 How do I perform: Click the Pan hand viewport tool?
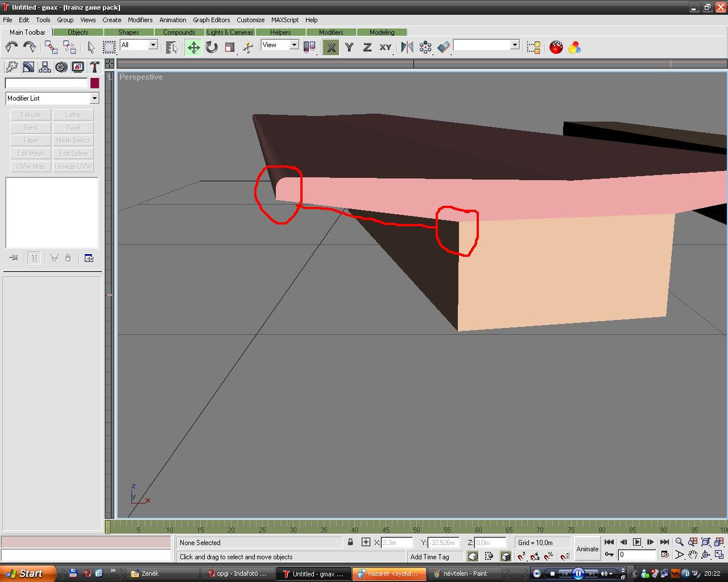[x=692, y=555]
